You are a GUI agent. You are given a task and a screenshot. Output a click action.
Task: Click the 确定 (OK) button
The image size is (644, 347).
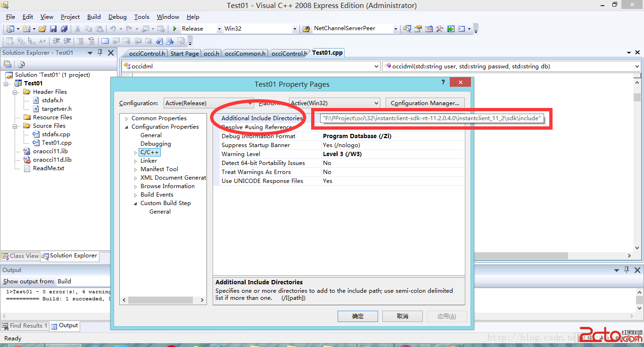[358, 316]
